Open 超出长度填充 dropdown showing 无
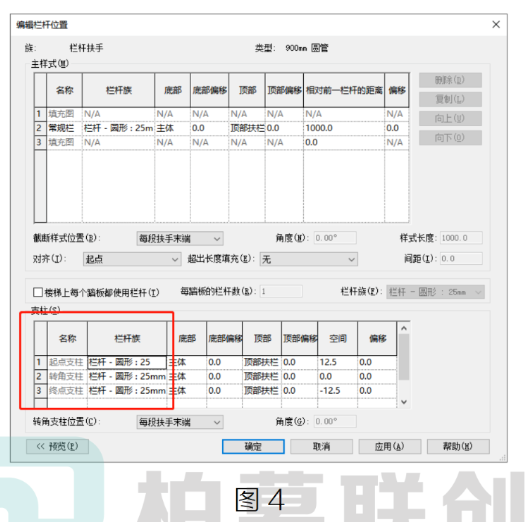The image size is (529, 522). [308, 259]
